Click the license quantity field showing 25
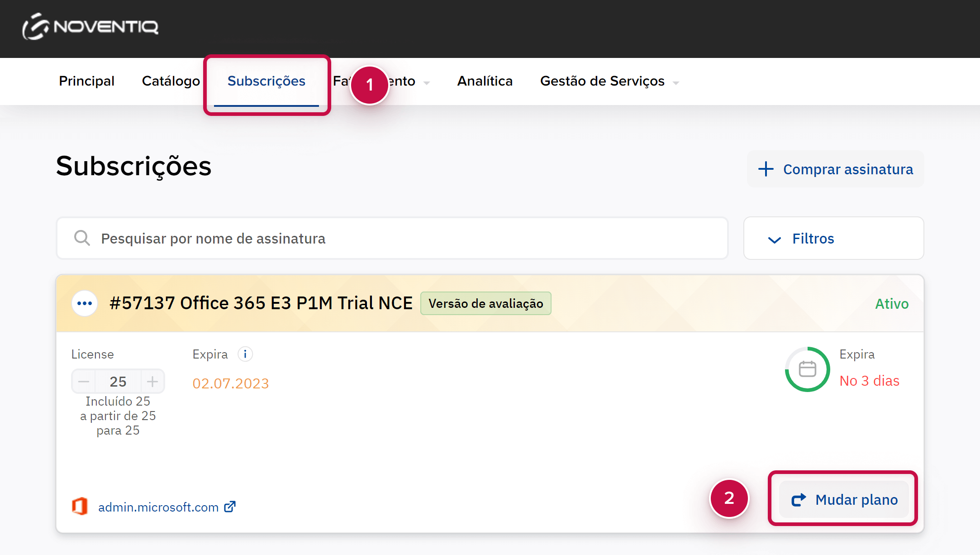The height and width of the screenshot is (555, 980). [x=118, y=382]
